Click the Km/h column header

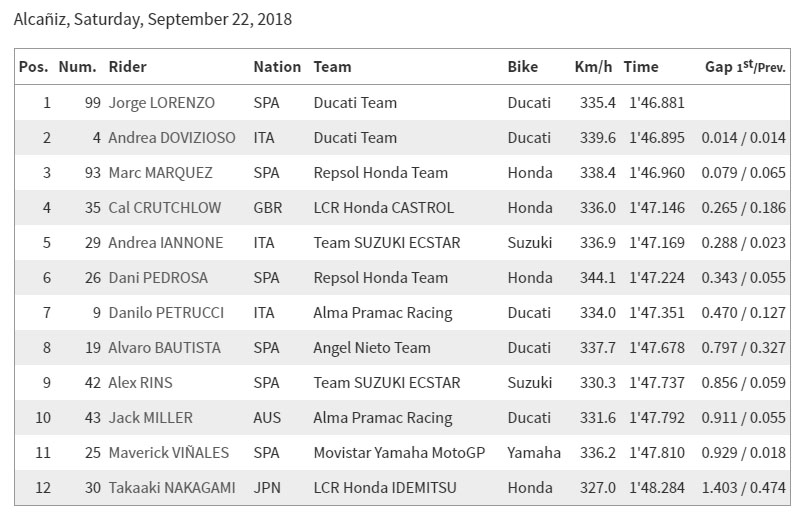[x=593, y=67]
